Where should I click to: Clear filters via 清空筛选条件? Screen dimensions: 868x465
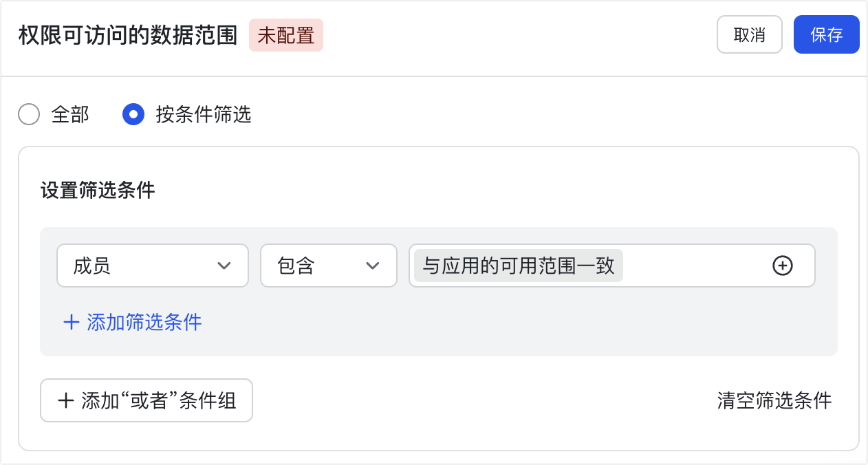[x=774, y=400]
